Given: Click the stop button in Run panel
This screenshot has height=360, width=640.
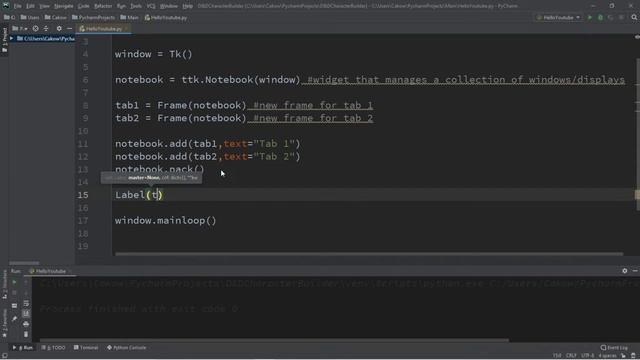Looking at the screenshot, I should [14, 293].
